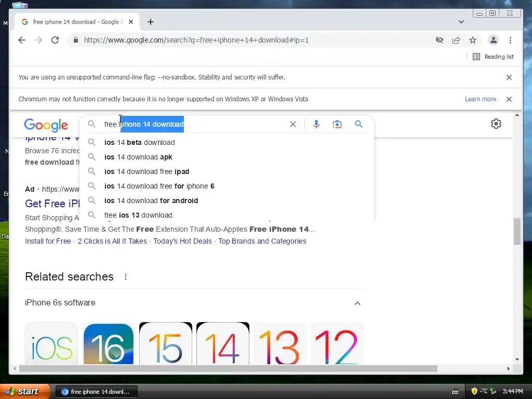Select the 'free iphone 14 download' tab
Screen dimensions: 532x399
coord(77,22)
